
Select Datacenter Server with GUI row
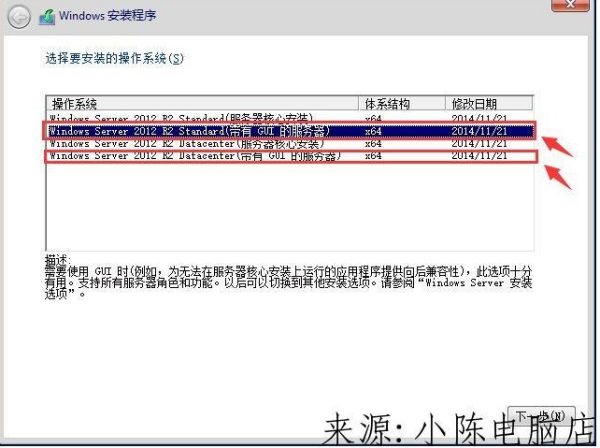pyautogui.click(x=290, y=156)
